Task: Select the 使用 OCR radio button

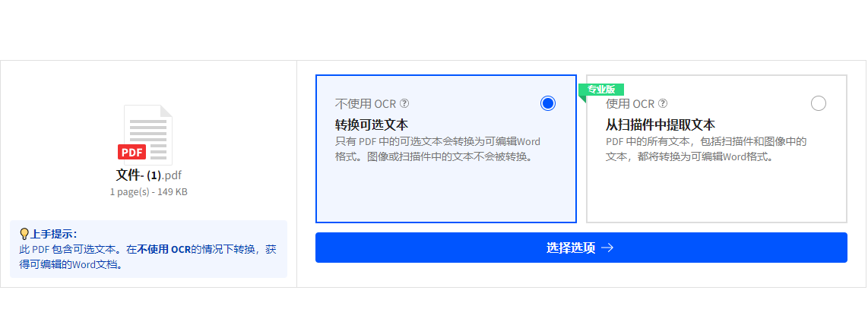Action: coord(818,103)
